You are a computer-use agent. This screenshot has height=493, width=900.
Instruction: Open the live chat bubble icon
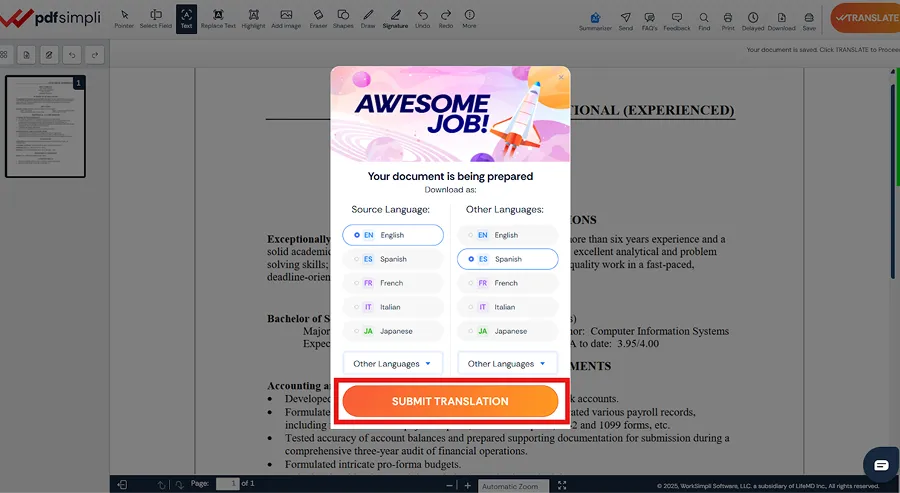tap(881, 465)
